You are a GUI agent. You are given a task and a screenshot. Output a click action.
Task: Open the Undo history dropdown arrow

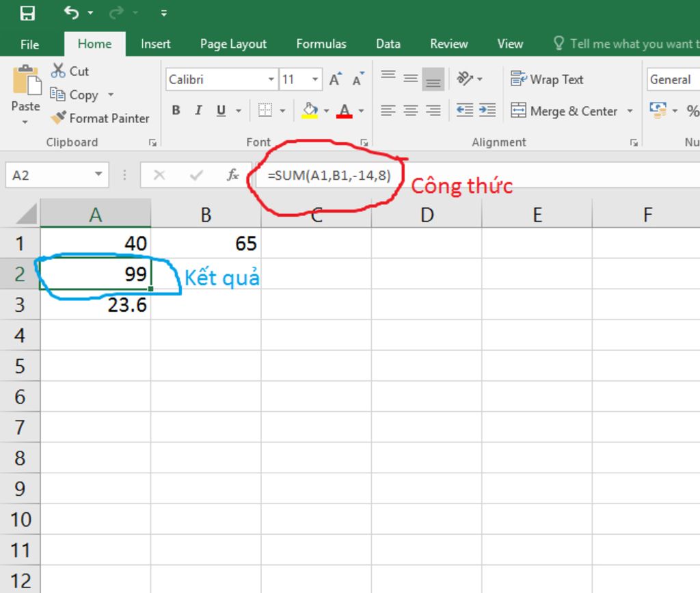(x=91, y=13)
